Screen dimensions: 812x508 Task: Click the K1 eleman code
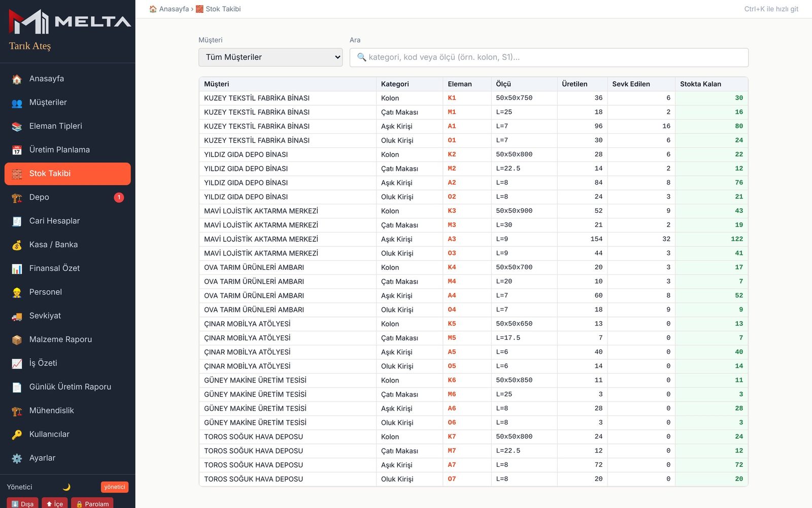point(452,98)
